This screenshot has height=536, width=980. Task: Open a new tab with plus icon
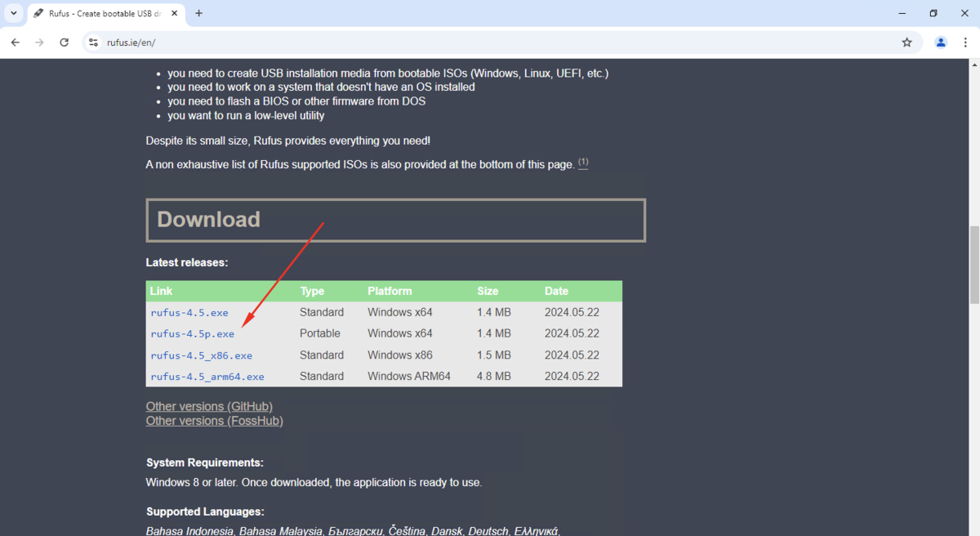click(x=198, y=13)
